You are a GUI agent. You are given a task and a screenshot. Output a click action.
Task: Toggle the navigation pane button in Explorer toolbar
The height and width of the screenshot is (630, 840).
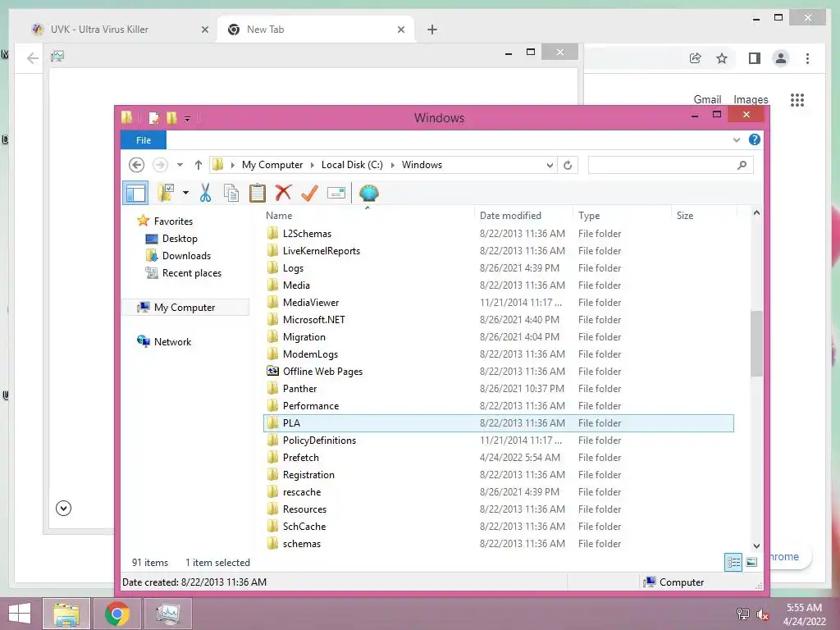pos(135,193)
